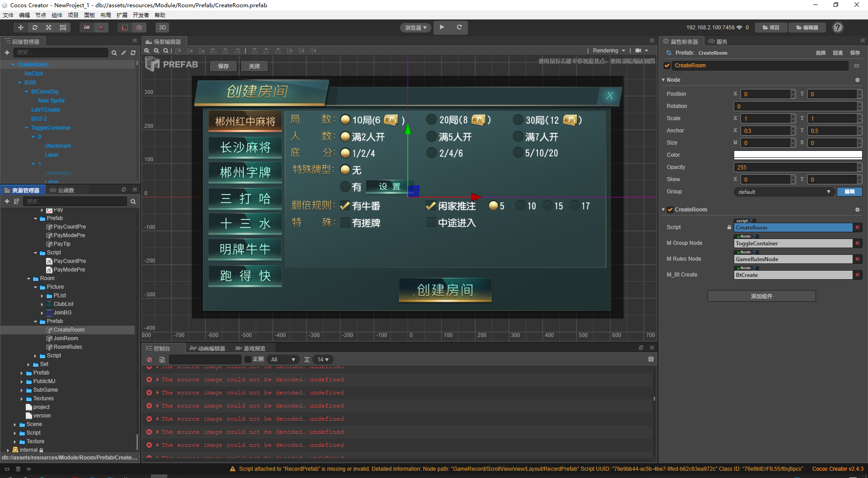Switch to the 动画编辑器 tab

point(207,348)
